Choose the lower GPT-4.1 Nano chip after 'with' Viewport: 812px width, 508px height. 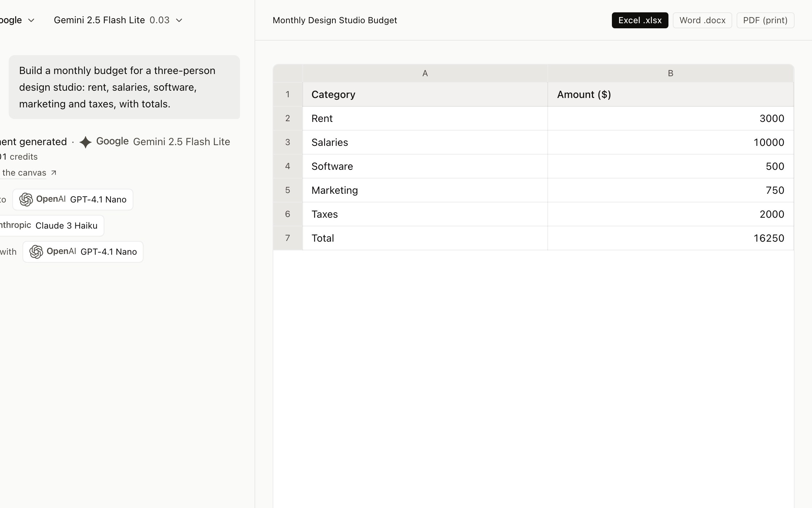pos(83,252)
